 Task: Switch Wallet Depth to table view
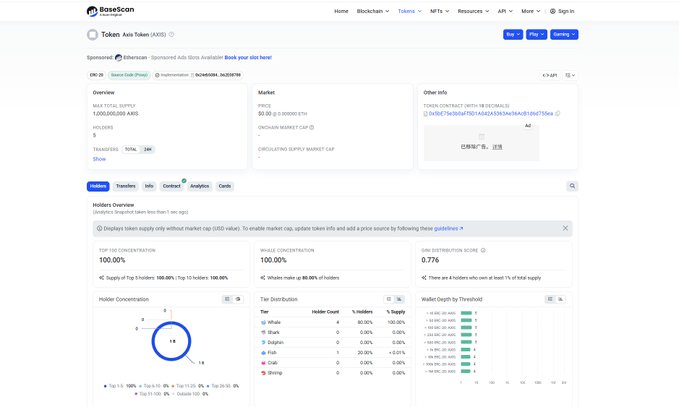tap(550, 299)
